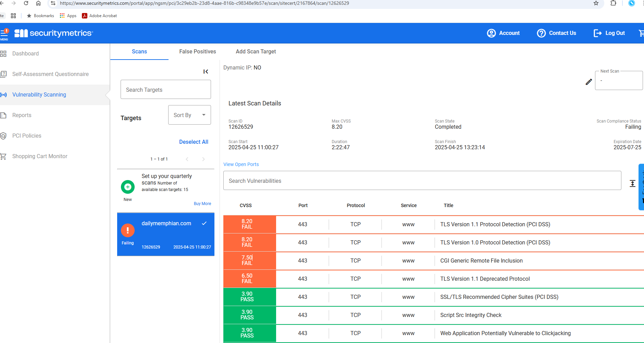Click the View Open Ports link
The height and width of the screenshot is (343, 644).
click(241, 165)
